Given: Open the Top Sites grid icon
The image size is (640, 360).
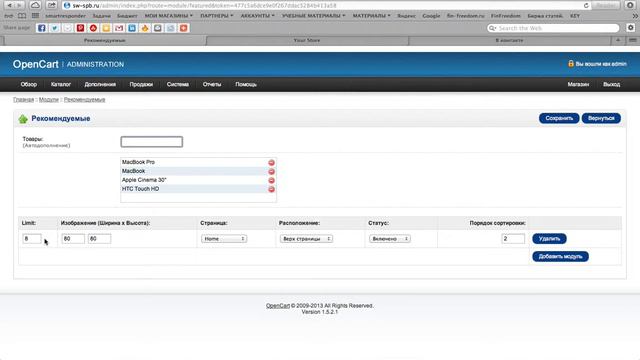Looking at the screenshot, I should point(35,16).
